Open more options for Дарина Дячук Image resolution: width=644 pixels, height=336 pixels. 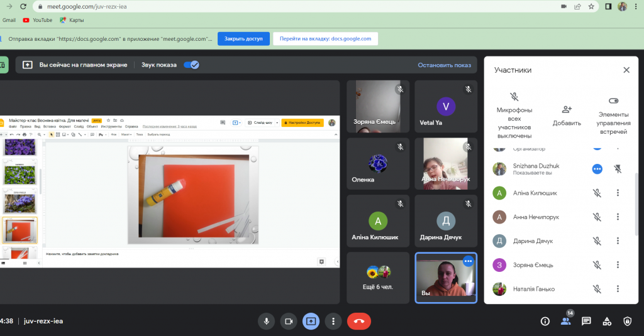click(618, 241)
